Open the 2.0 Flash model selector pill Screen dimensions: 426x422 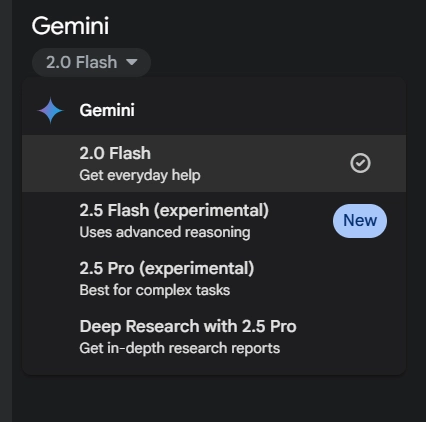click(91, 62)
